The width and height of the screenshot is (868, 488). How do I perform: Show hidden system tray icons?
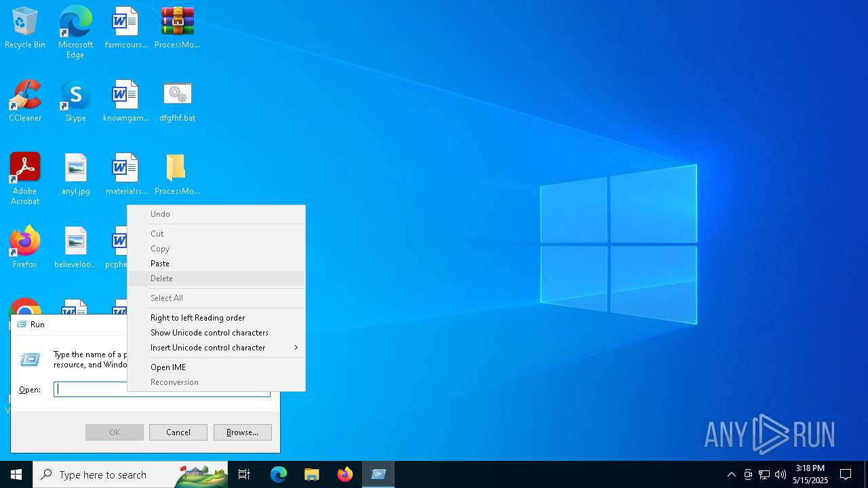pyautogui.click(x=731, y=474)
